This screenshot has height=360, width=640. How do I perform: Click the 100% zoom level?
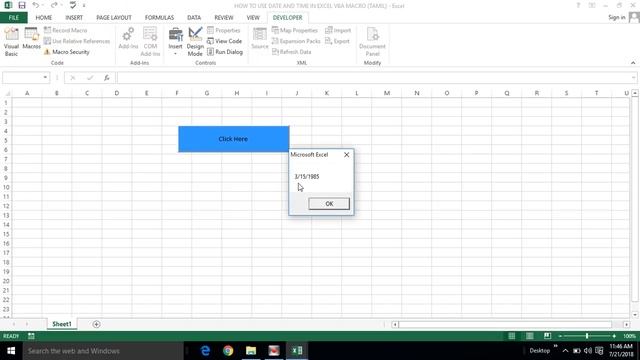(x=629, y=336)
